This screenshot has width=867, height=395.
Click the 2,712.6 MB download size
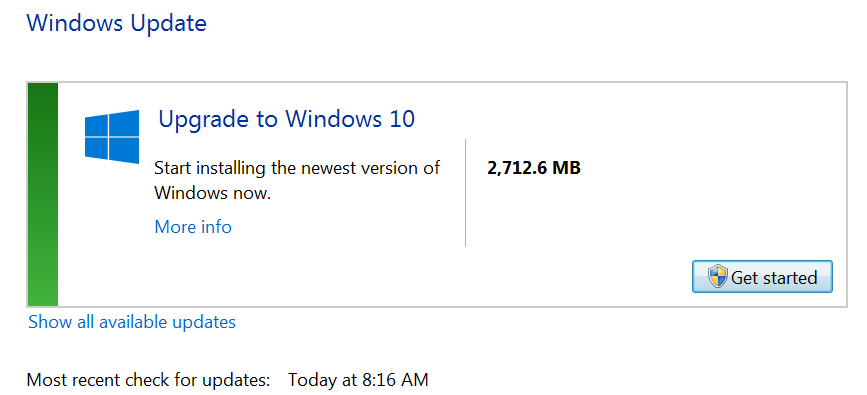point(534,168)
